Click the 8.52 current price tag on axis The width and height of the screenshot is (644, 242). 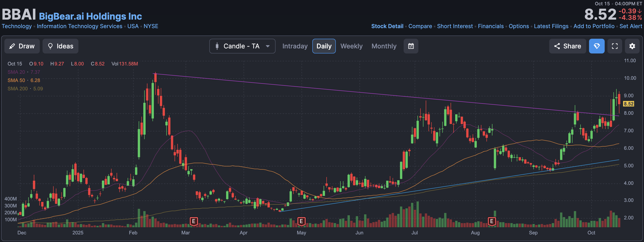(628, 104)
